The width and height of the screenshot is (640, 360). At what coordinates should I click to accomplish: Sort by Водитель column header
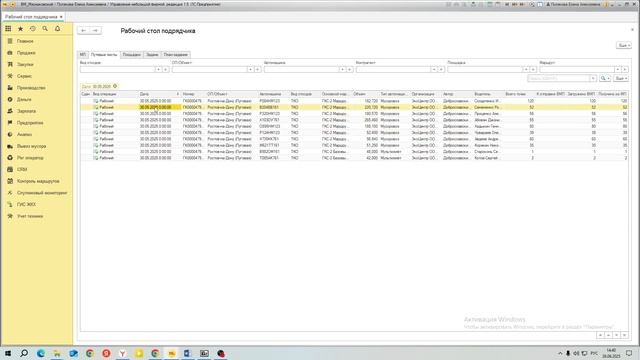pyautogui.click(x=488, y=94)
